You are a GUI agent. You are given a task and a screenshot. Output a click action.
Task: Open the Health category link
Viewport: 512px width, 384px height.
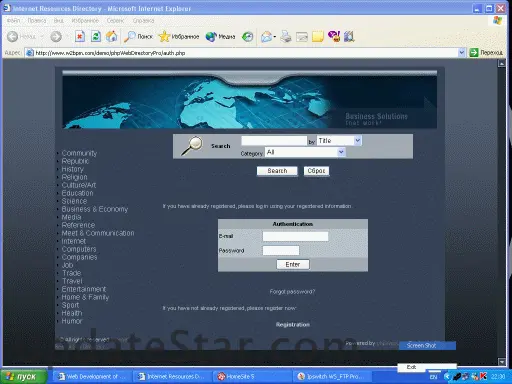coord(72,313)
